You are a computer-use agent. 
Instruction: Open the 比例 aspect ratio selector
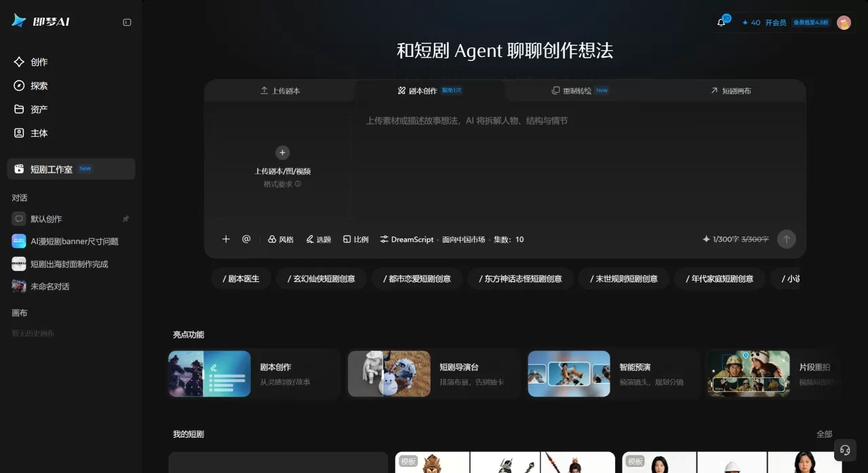355,239
